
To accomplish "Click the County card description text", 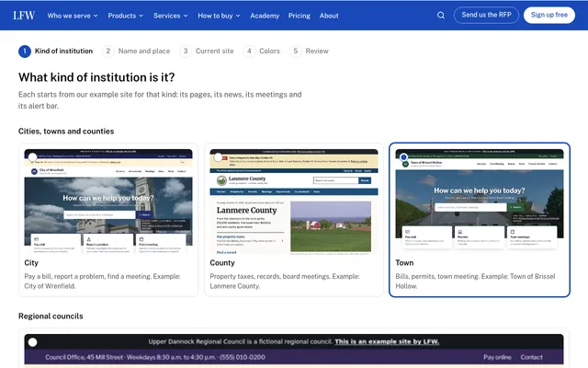I will pos(285,282).
